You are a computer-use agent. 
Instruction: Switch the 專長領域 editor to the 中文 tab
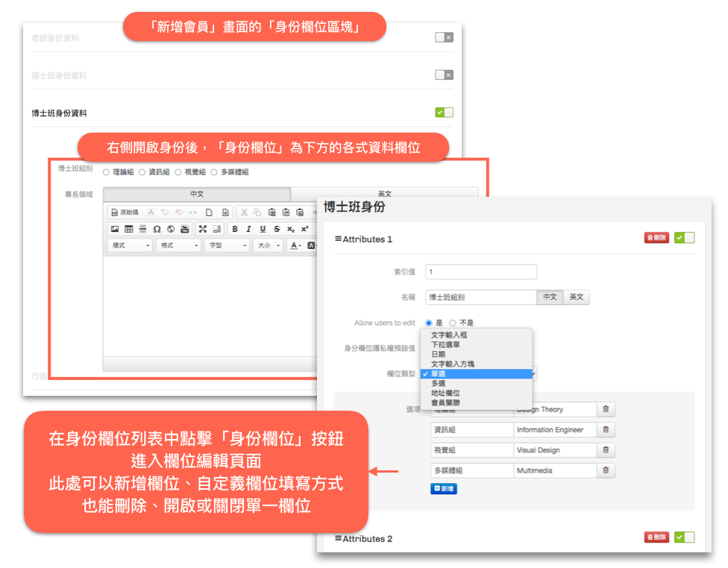click(x=196, y=194)
